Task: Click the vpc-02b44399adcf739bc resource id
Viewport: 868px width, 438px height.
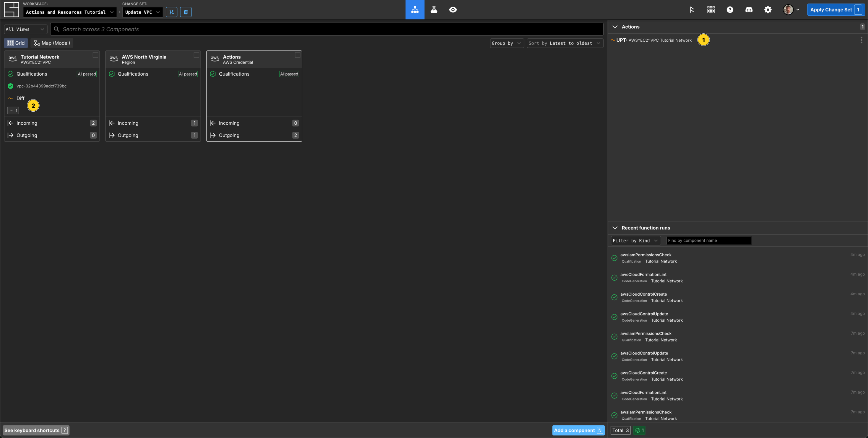Action: click(41, 86)
